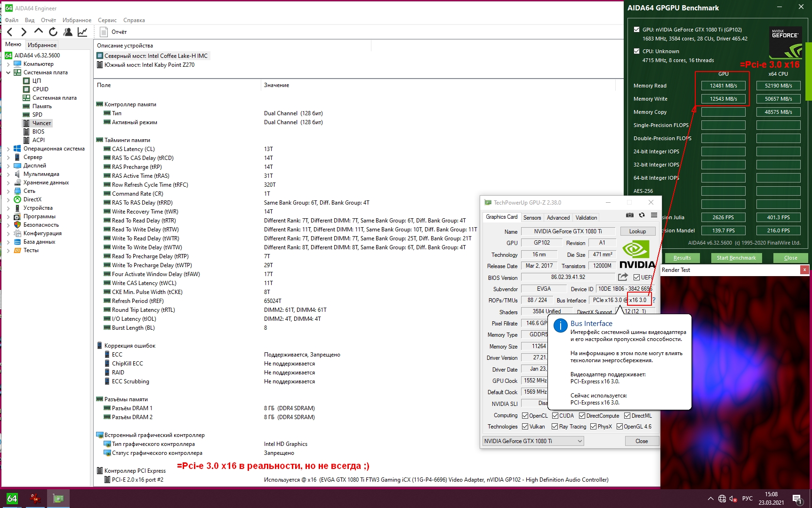
Task: Toggle the GPU GTX 1080 Ti benchmark checkbox
Action: coord(637,30)
